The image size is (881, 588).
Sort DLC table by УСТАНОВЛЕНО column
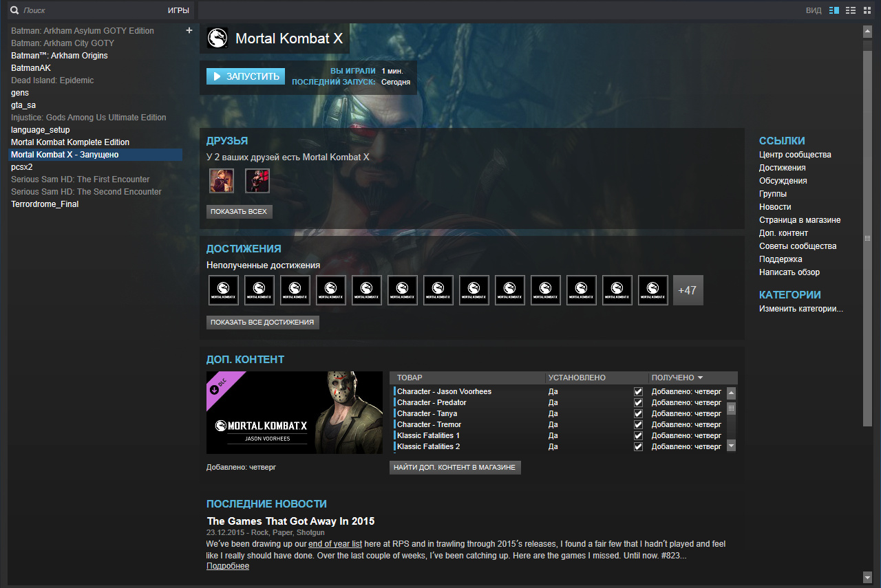(577, 378)
